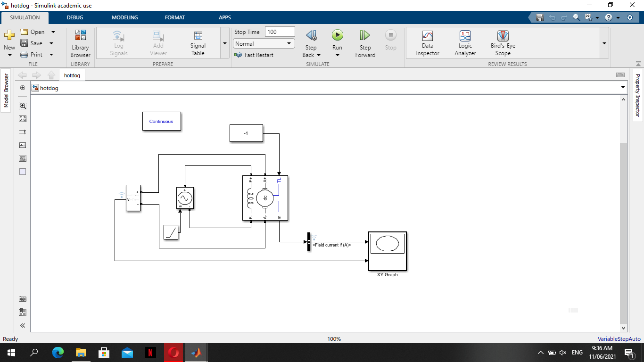Take a model screenshot with the camera icon

(x=22, y=299)
